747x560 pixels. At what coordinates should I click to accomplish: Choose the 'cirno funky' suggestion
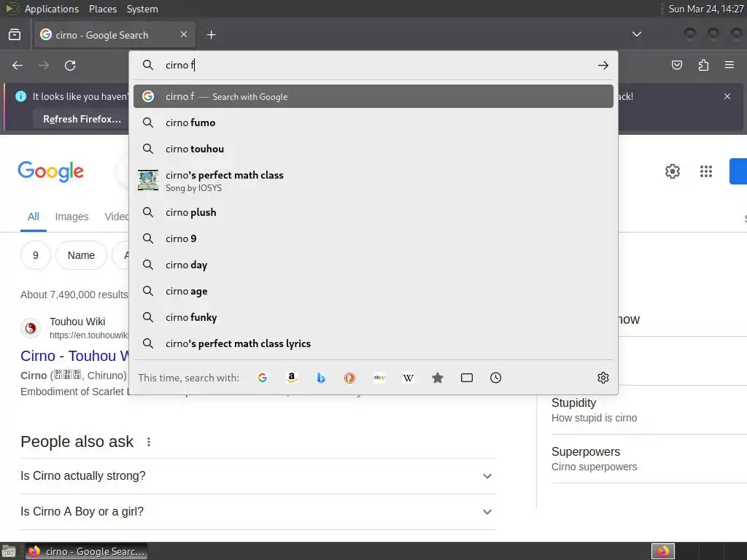373,317
